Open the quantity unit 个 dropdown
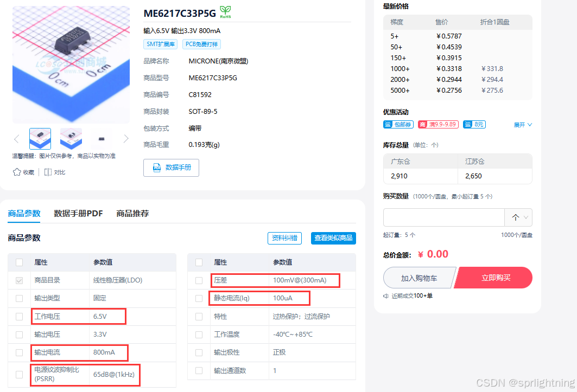 coord(518,217)
